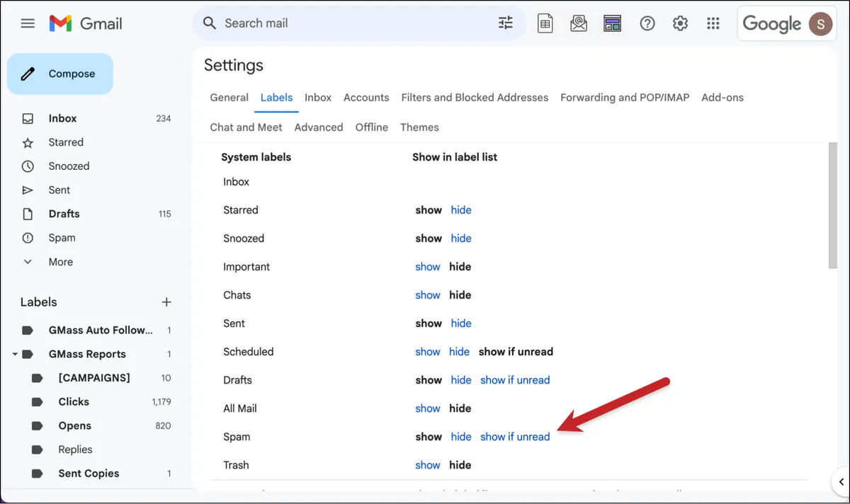Image resolution: width=850 pixels, height=504 pixels.
Task: Click the GMass window-style icon in header
Action: pyautogui.click(x=612, y=23)
